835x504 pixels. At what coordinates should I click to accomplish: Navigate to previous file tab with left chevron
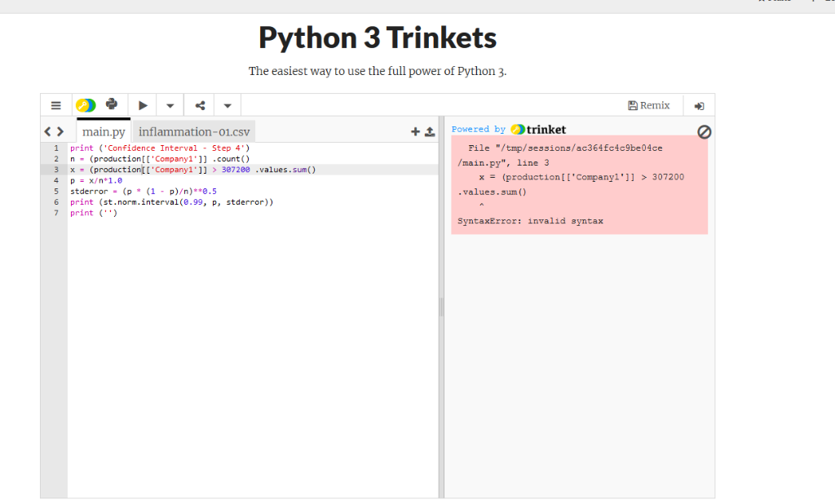(47, 131)
